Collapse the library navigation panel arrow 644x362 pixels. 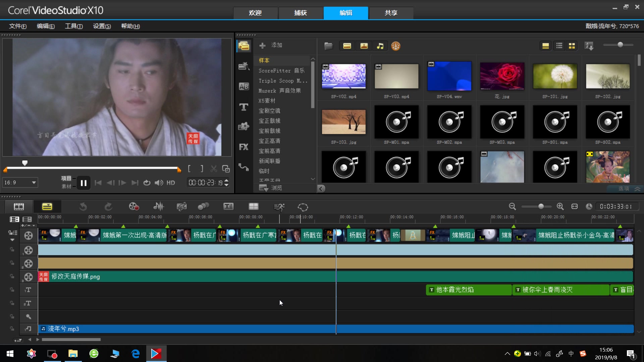point(321,188)
